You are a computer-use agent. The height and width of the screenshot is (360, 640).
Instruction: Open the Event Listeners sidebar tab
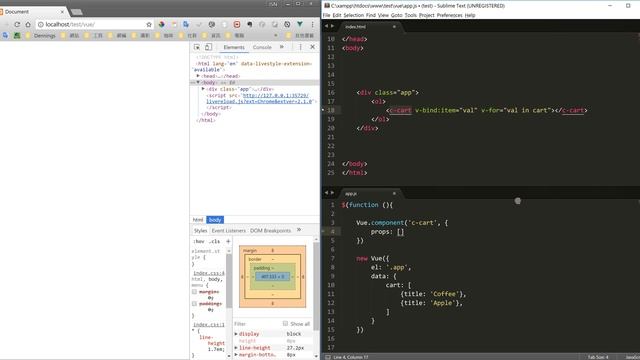[229, 231]
